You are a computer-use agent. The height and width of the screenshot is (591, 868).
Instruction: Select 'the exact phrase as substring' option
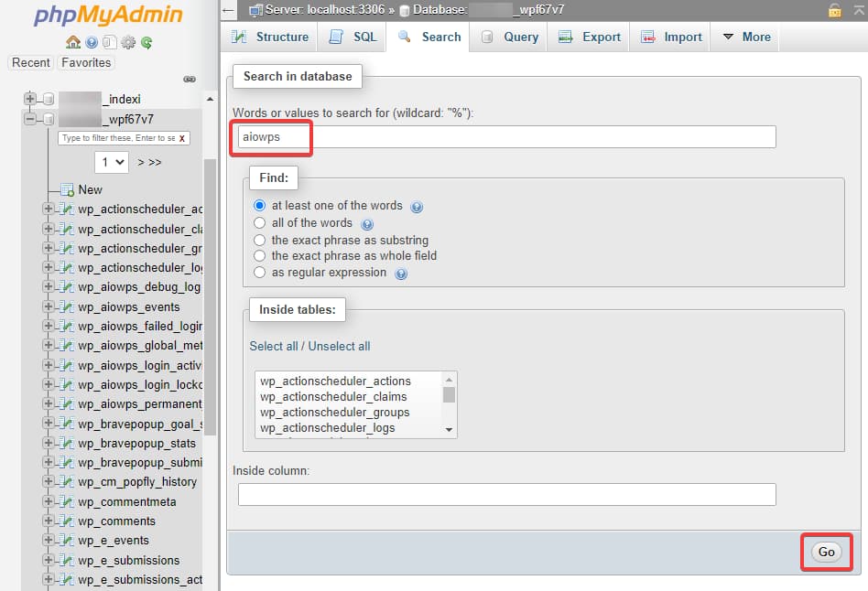click(259, 240)
